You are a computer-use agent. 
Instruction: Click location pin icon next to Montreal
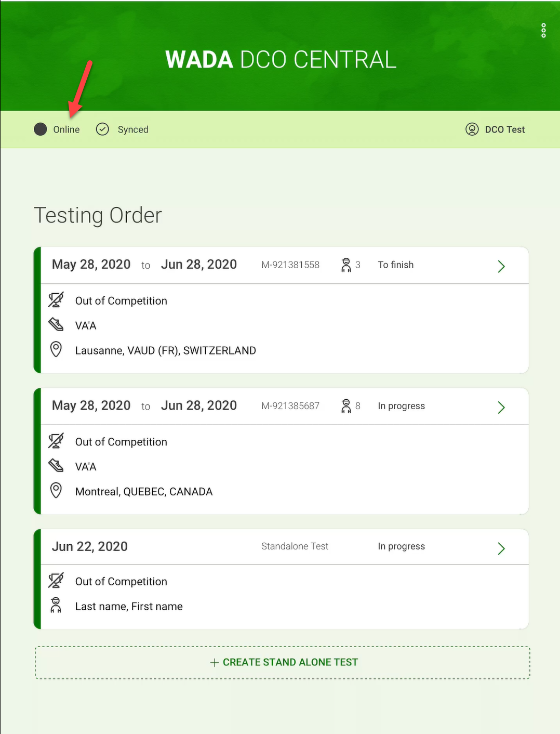(x=56, y=490)
